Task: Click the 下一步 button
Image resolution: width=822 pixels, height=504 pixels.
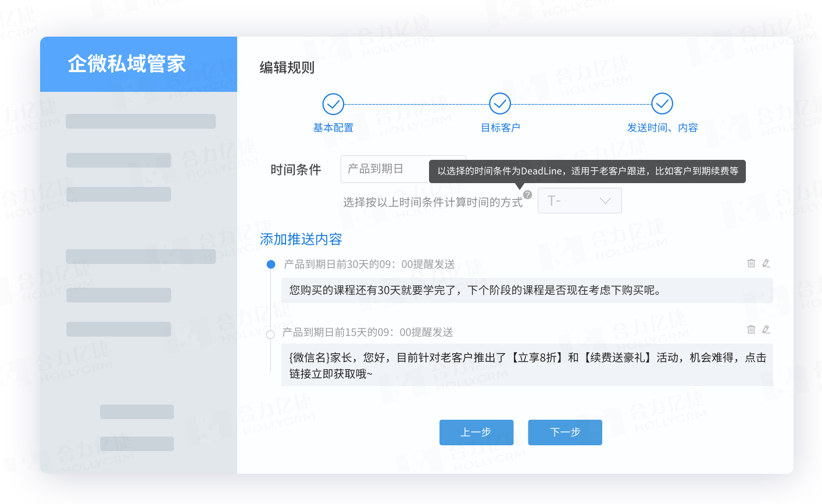Action: 564,432
